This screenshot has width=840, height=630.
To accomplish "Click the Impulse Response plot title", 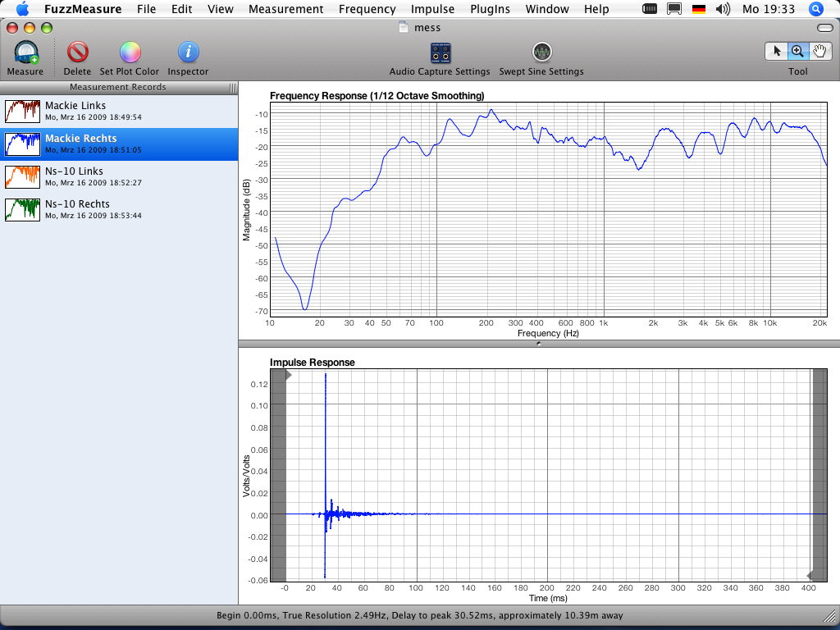I will 313,362.
